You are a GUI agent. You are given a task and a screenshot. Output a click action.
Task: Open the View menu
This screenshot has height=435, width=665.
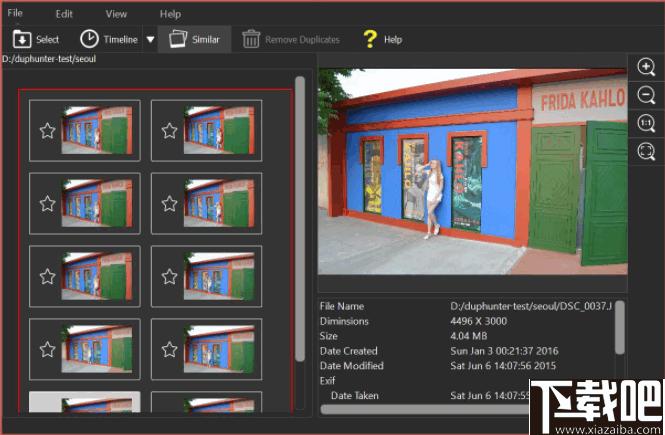[116, 14]
